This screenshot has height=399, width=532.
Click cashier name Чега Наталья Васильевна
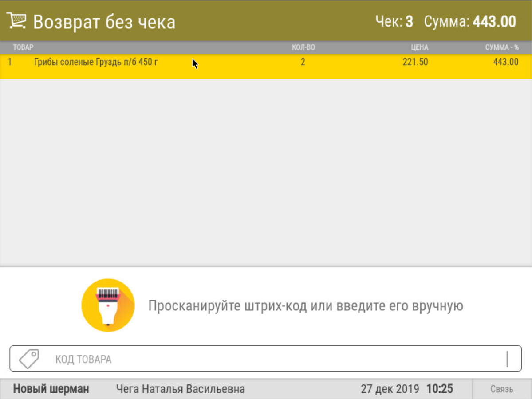(180, 389)
